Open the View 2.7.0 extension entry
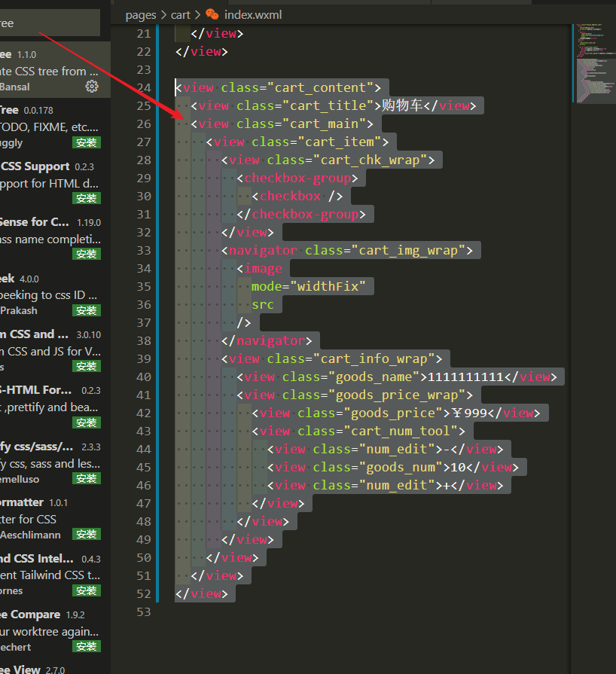 point(55,668)
